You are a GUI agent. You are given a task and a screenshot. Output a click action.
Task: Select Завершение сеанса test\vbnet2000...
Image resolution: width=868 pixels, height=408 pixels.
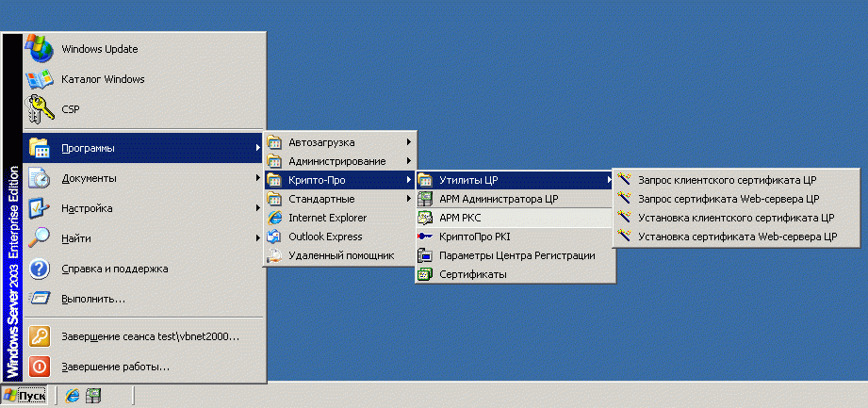coord(144,336)
